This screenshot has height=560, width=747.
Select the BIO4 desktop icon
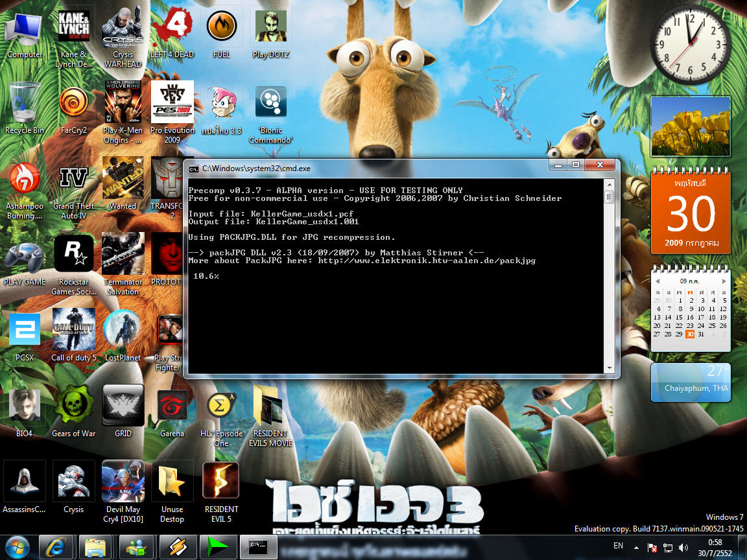(x=24, y=412)
